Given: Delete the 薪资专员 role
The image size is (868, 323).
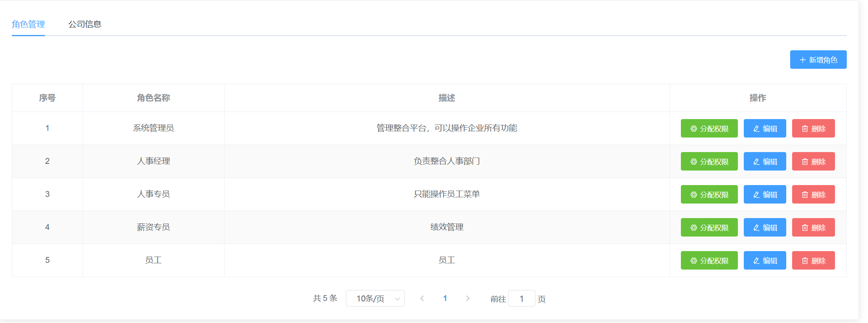Looking at the screenshot, I should point(813,228).
